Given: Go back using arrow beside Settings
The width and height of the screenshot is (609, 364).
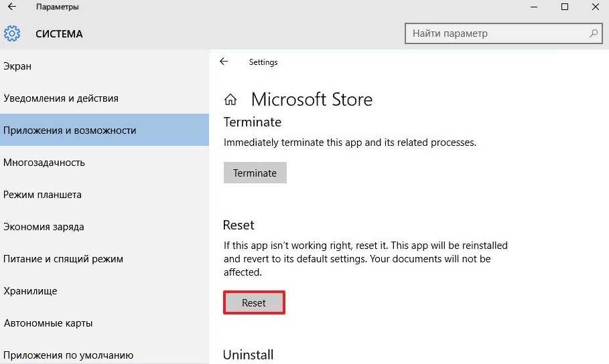Looking at the screenshot, I should (224, 62).
